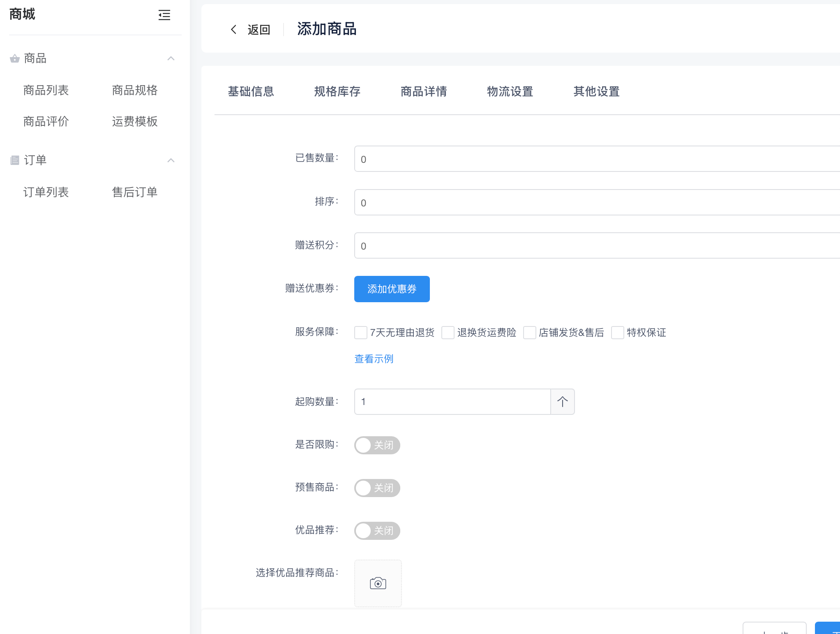840x634 pixels.
Task: Enable the 退换货运费险 service checkbox
Action: pos(448,332)
